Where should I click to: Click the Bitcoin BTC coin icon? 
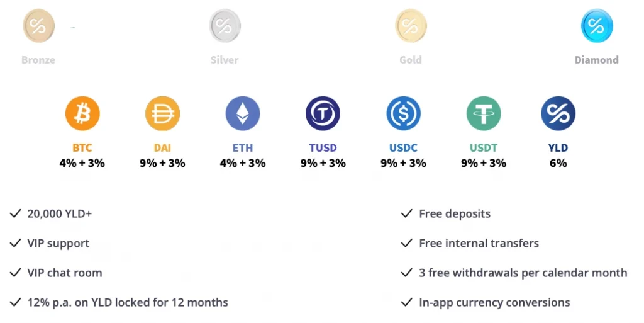tap(82, 114)
